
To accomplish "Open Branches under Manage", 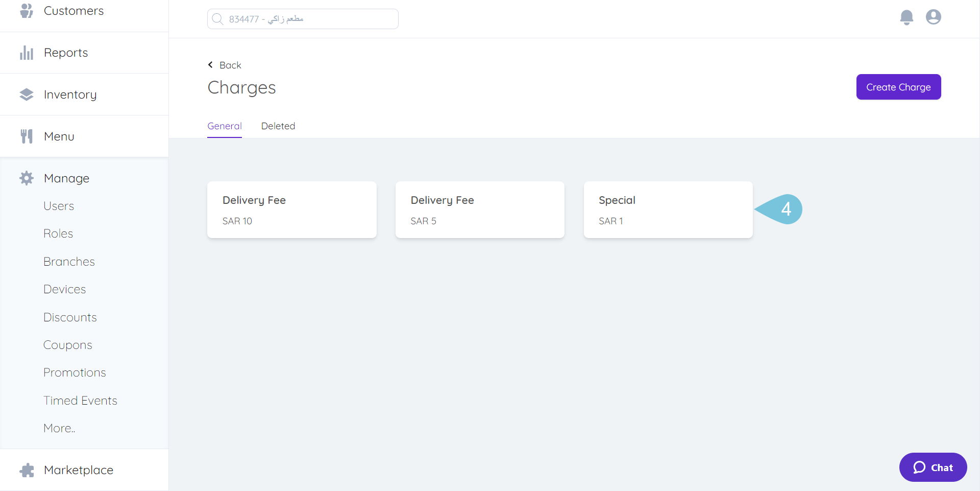I will [69, 262].
